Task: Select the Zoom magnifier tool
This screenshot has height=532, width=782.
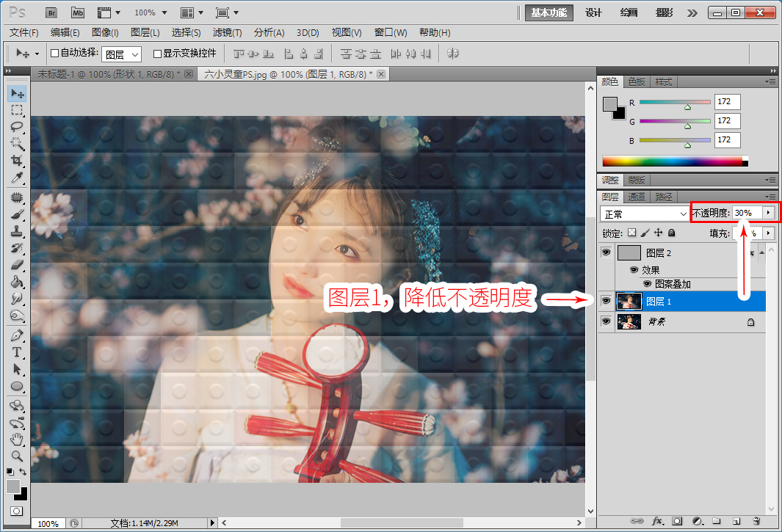Action: coord(17,456)
